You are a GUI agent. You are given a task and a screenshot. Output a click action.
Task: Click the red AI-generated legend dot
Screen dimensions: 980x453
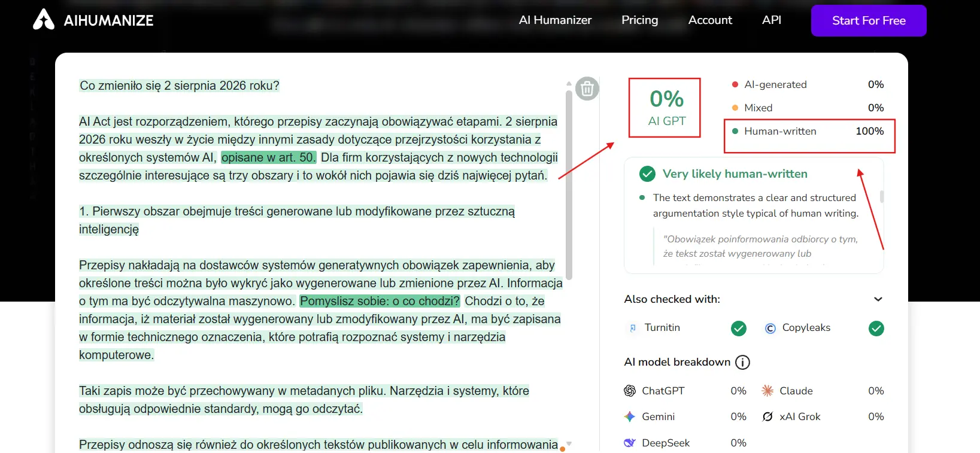(735, 84)
